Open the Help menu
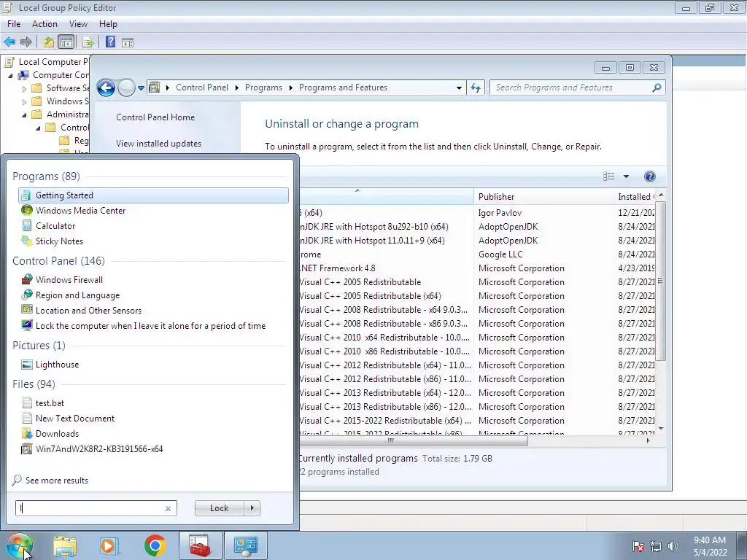747x560 pixels. pos(108,24)
